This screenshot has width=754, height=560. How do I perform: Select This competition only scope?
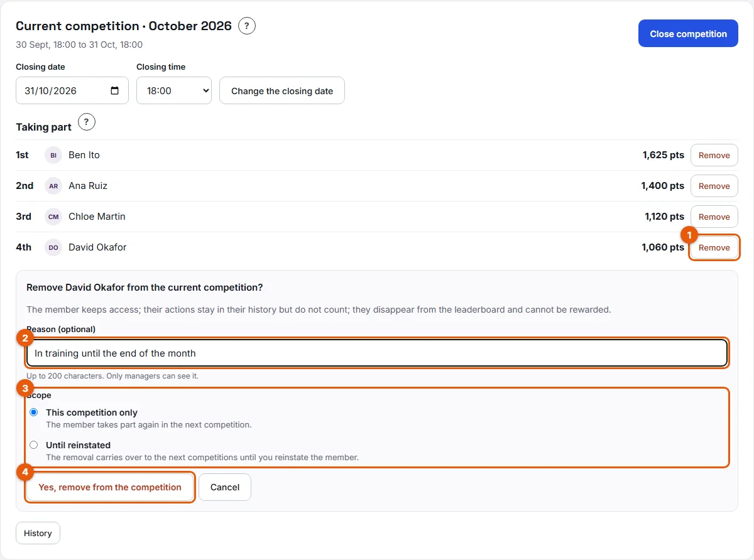[x=34, y=412]
